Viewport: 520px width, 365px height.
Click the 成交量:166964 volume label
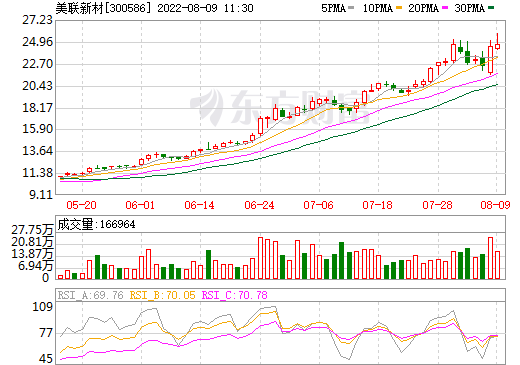click(x=96, y=224)
